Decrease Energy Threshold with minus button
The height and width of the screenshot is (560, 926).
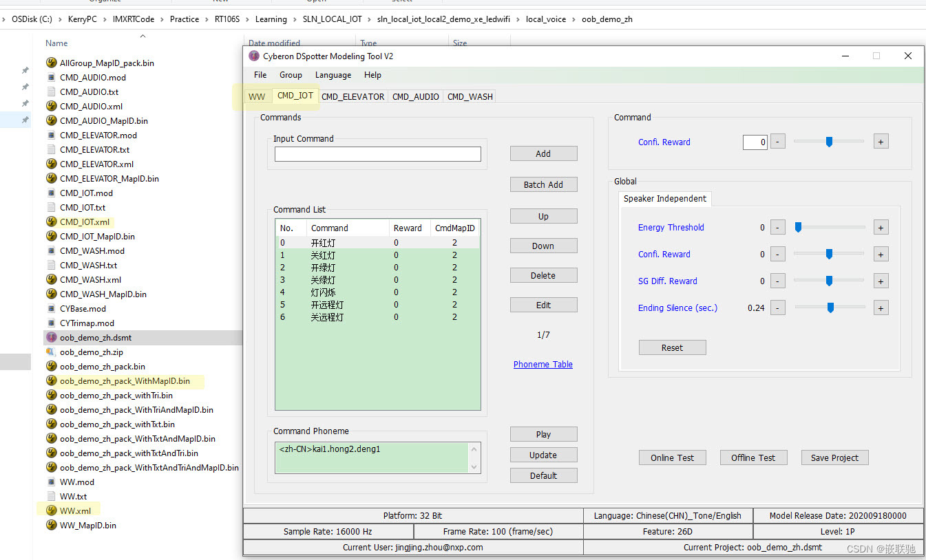point(777,227)
